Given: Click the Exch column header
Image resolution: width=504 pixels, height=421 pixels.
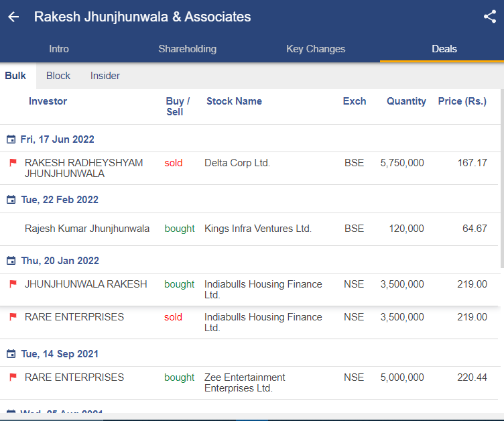Looking at the screenshot, I should (355, 101).
